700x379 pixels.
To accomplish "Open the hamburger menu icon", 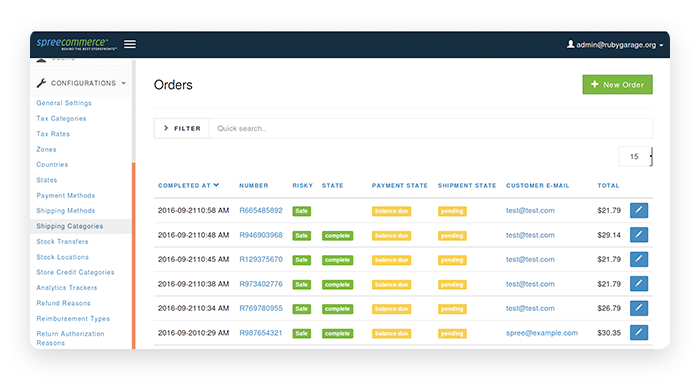I will click(x=130, y=44).
